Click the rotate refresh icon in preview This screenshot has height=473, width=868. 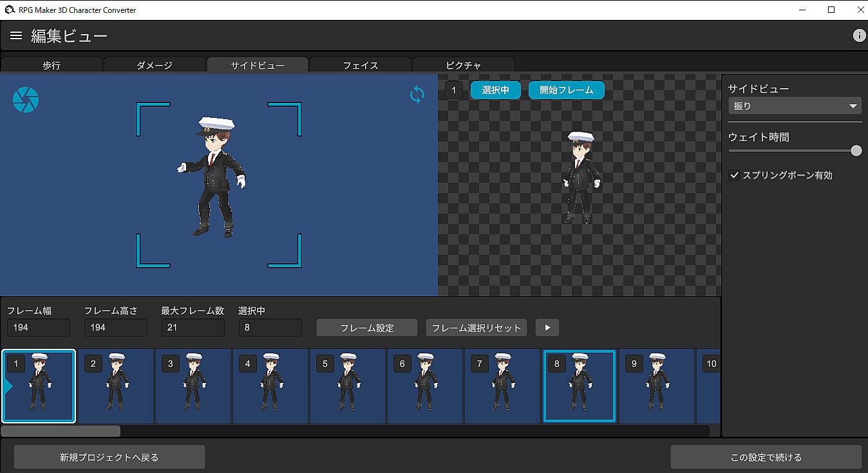click(x=417, y=95)
